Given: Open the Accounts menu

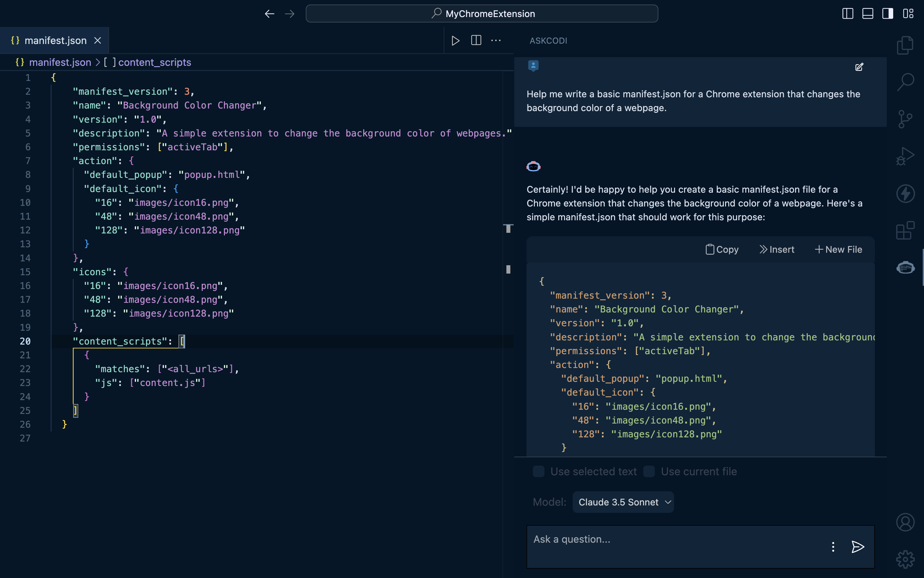Looking at the screenshot, I should pyautogui.click(x=905, y=522).
